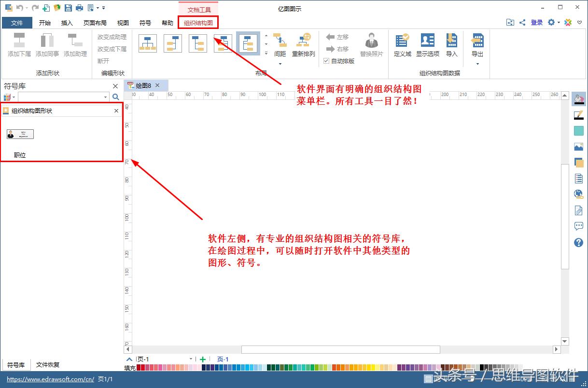Open the settings gear icon

pyautogui.click(x=551, y=22)
